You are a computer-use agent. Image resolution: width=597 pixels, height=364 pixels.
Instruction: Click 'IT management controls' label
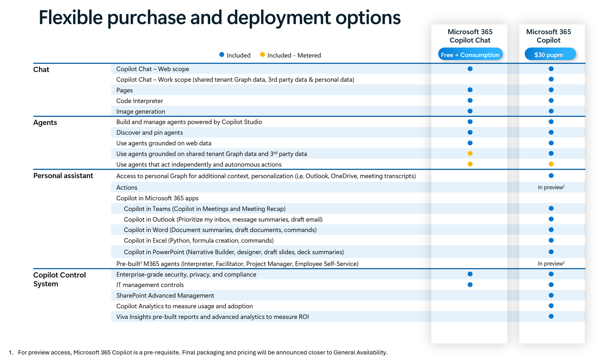[x=150, y=285]
